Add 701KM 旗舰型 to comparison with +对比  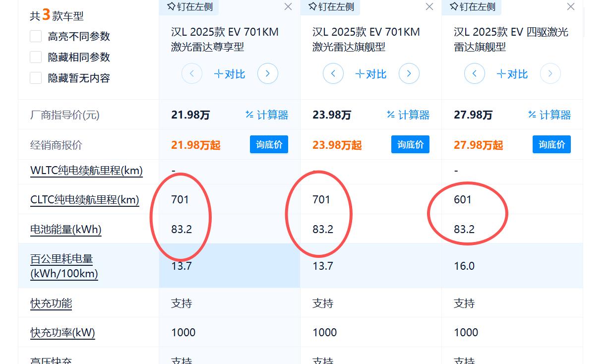tap(371, 74)
